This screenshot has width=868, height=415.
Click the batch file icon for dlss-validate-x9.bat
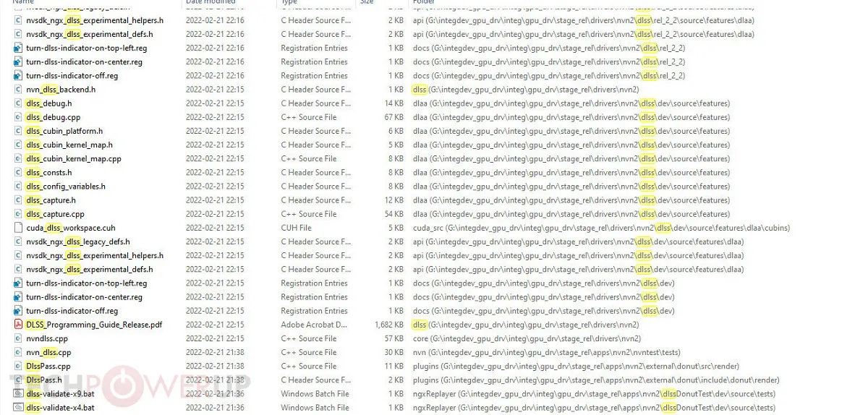coord(19,394)
